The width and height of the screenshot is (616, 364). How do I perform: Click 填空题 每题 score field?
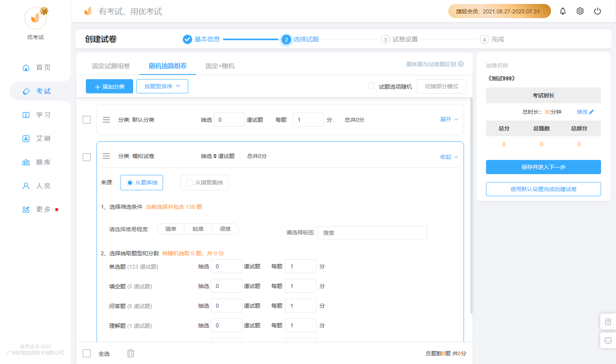pyautogui.click(x=301, y=286)
